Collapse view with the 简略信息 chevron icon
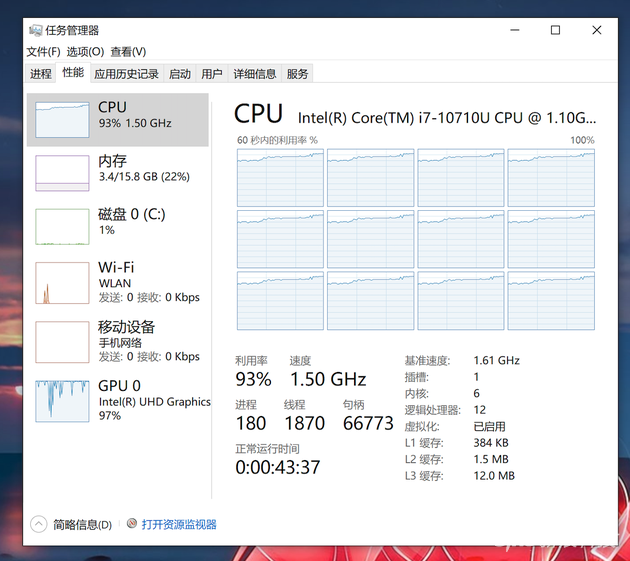Viewport: 630px width, 561px height. point(39,524)
